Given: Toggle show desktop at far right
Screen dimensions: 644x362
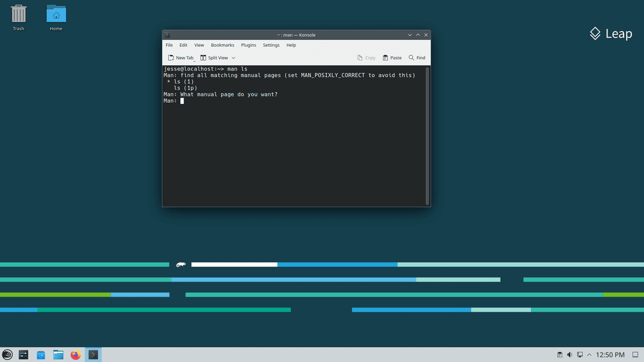Looking at the screenshot, I should click(x=636, y=354).
